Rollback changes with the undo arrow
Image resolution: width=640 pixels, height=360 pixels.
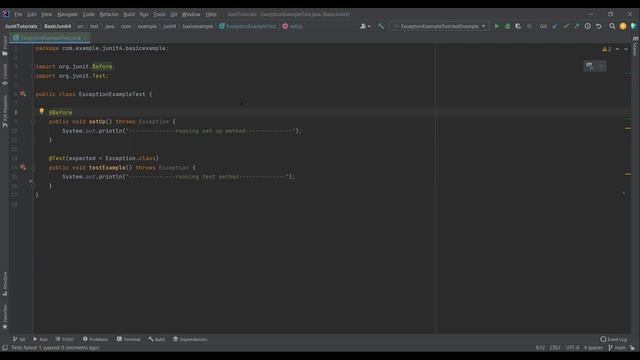pyautogui.click(x=599, y=26)
